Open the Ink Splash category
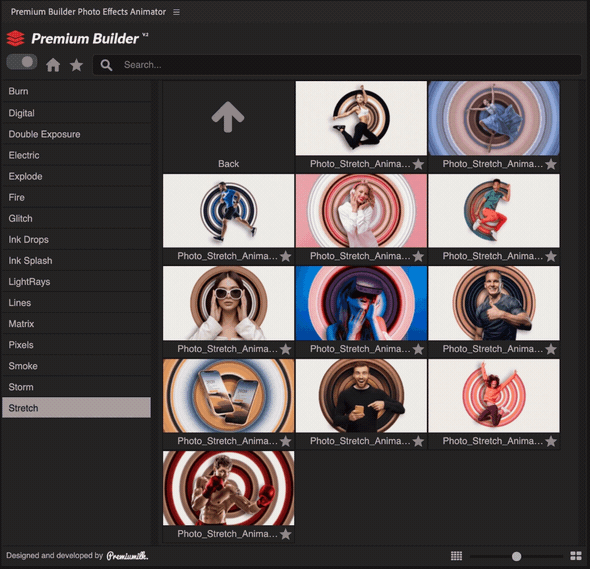The image size is (590, 569). [76, 260]
